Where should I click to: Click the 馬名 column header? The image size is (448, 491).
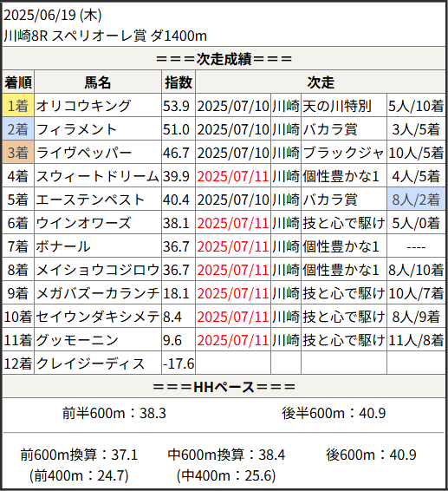(x=98, y=82)
